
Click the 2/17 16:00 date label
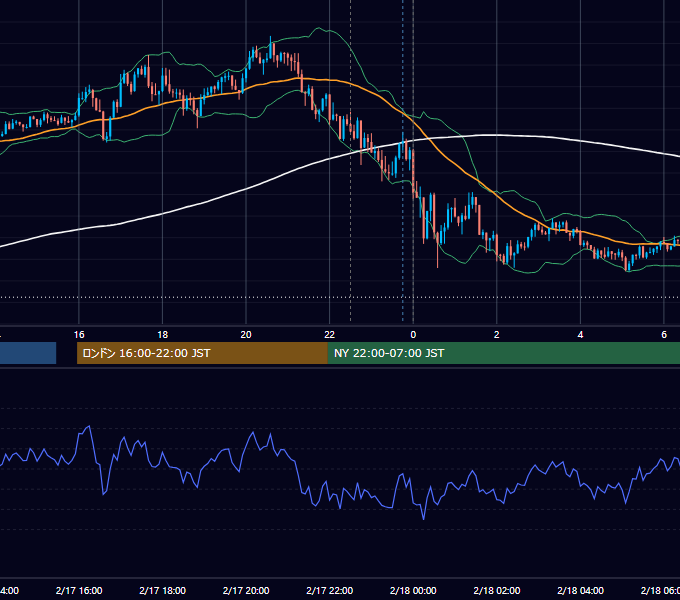click(79, 590)
